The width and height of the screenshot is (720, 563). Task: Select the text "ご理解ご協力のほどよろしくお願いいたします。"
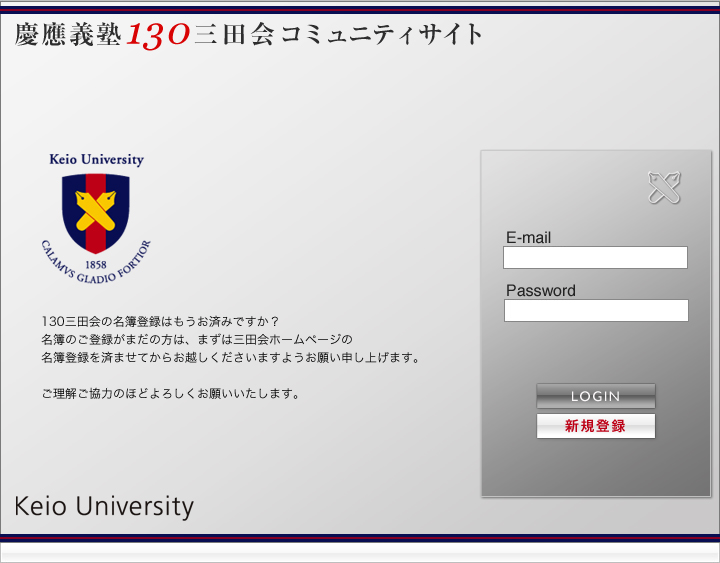[171, 394]
